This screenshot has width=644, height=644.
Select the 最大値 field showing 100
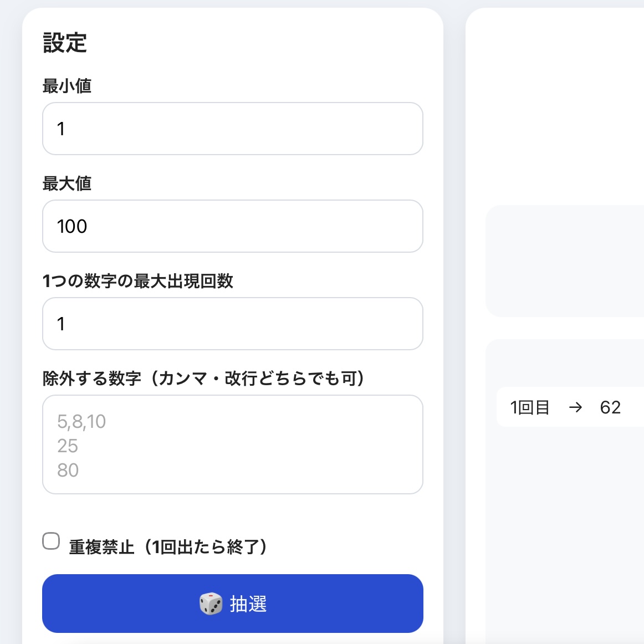click(x=232, y=226)
